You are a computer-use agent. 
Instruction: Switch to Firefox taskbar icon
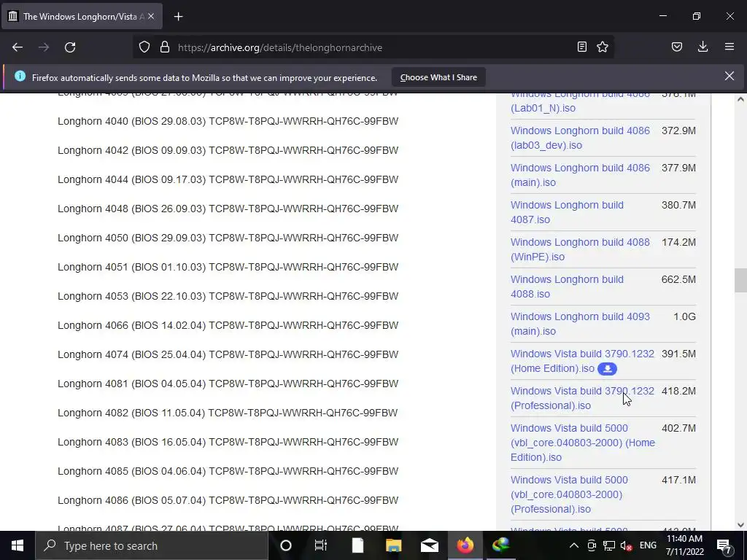(x=465, y=545)
